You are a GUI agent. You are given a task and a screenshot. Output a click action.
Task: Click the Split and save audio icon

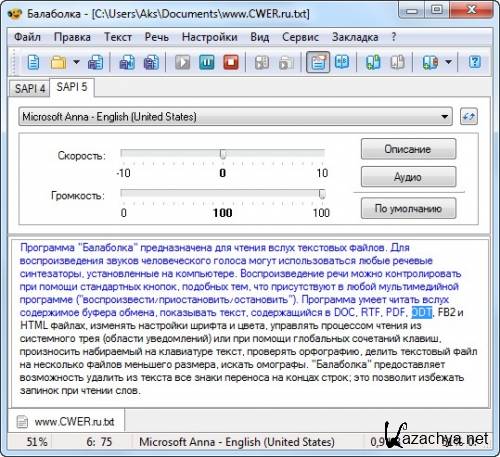151,62
